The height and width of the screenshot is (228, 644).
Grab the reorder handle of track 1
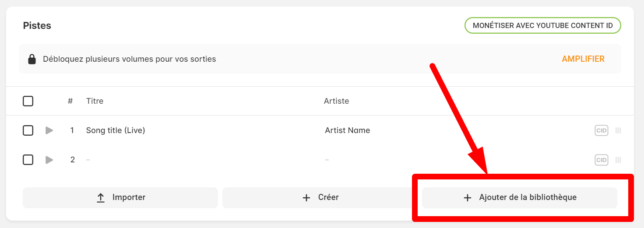(618, 130)
